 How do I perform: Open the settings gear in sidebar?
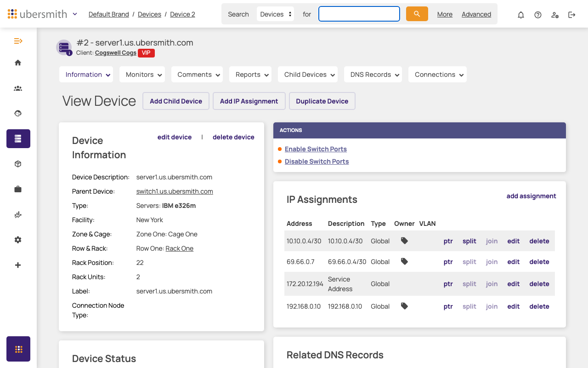tap(18, 240)
